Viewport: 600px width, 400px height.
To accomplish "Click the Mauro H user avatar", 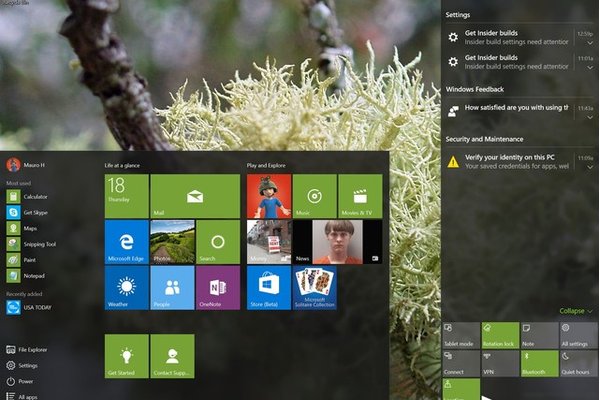I will (x=13, y=165).
